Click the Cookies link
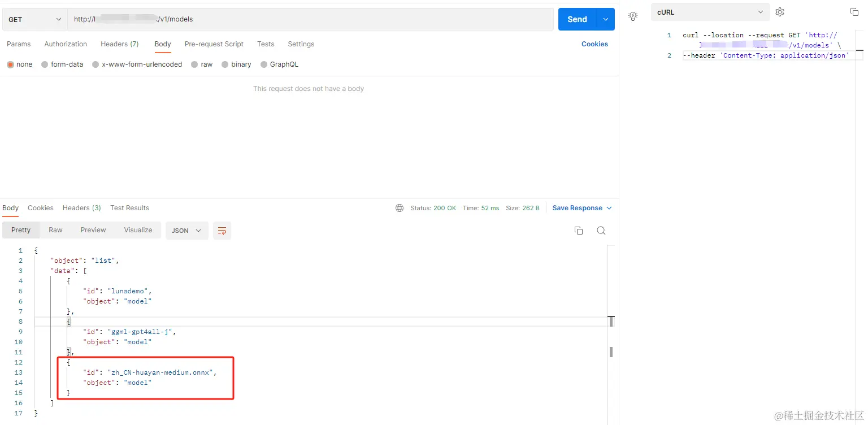 click(594, 44)
